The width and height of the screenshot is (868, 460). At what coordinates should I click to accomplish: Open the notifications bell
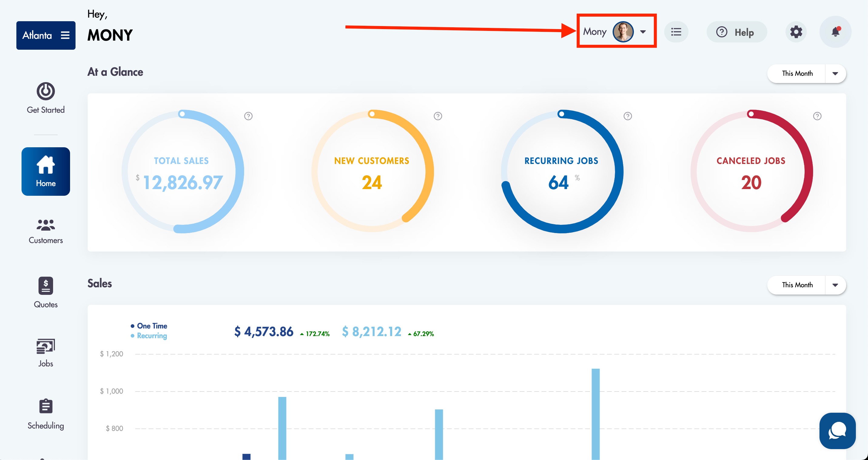(835, 32)
